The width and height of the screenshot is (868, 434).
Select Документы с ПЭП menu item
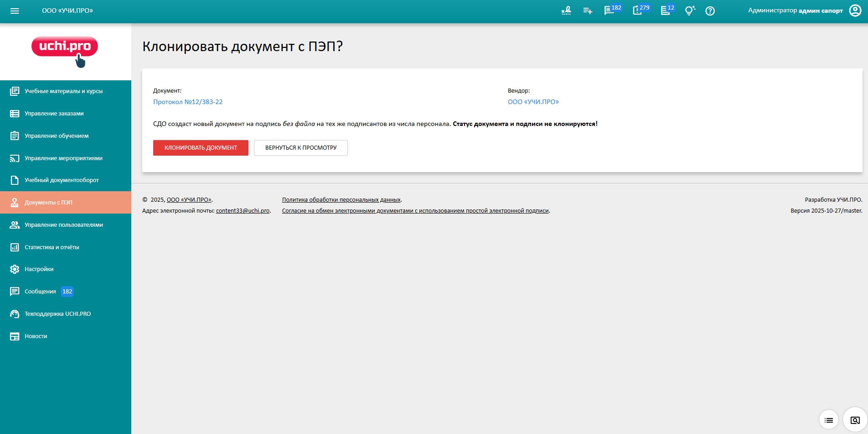pyautogui.click(x=48, y=203)
